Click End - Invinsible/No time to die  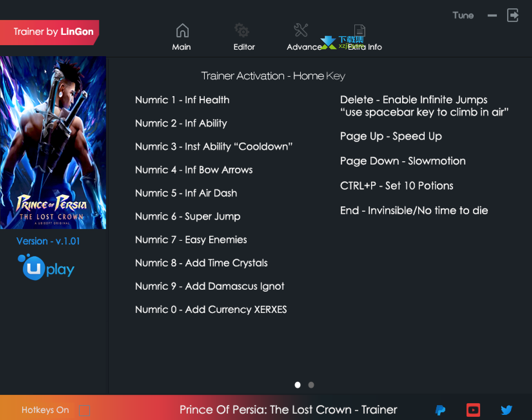[414, 211]
